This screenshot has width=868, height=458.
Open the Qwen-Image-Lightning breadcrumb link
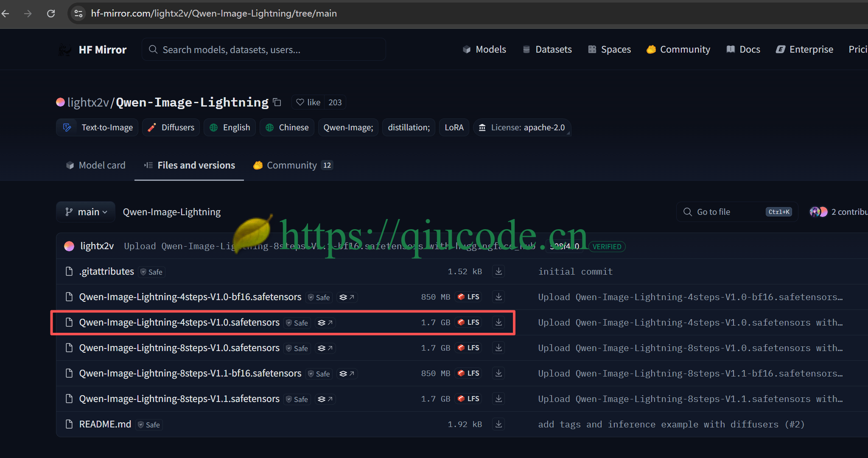pyautogui.click(x=172, y=212)
